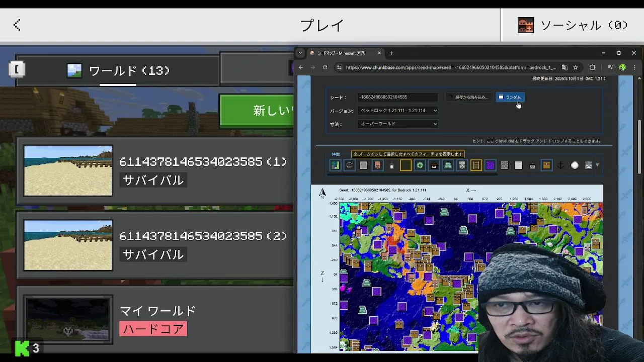
Task: Open the バージョン Bedrock version dropdown
Action: point(397,111)
